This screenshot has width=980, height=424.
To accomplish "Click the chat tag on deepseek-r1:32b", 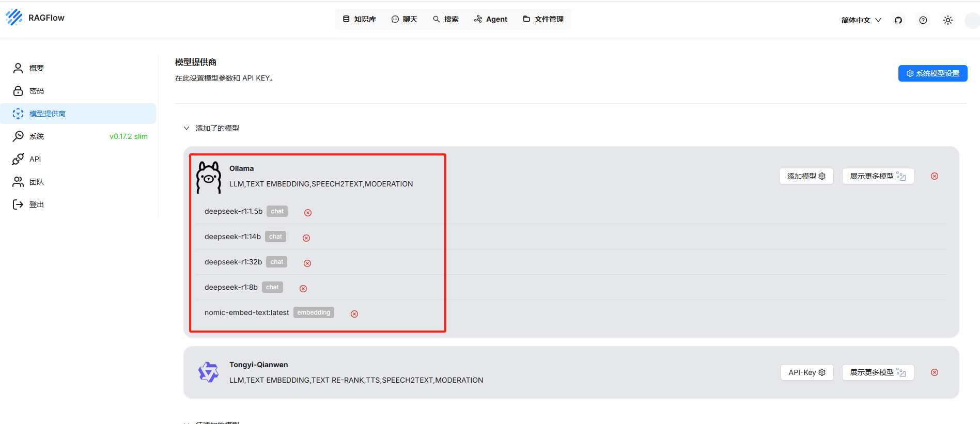I will [x=277, y=262].
